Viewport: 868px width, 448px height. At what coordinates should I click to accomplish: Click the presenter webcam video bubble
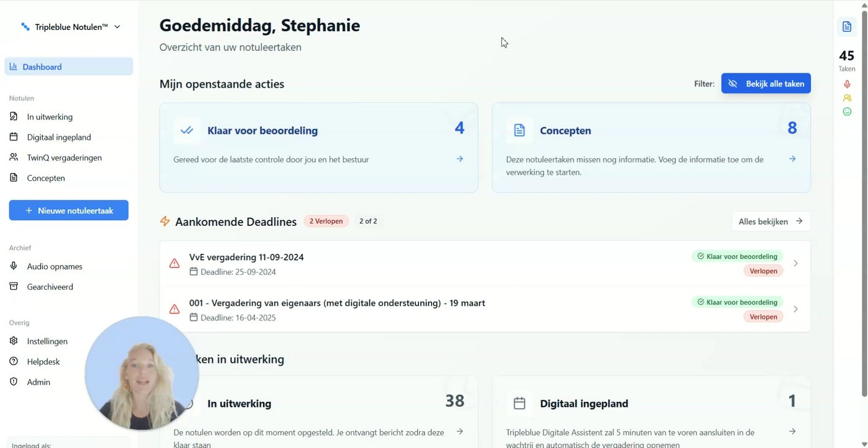(x=142, y=373)
